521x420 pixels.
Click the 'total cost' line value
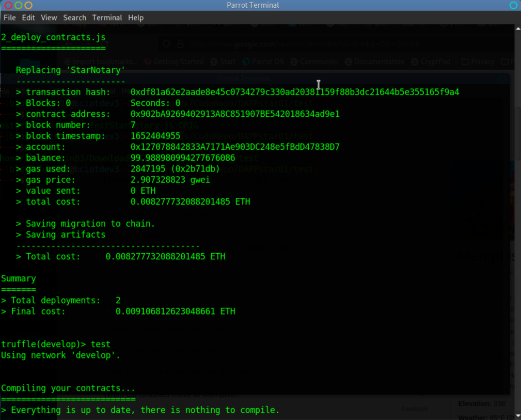pyautogui.click(x=190, y=202)
